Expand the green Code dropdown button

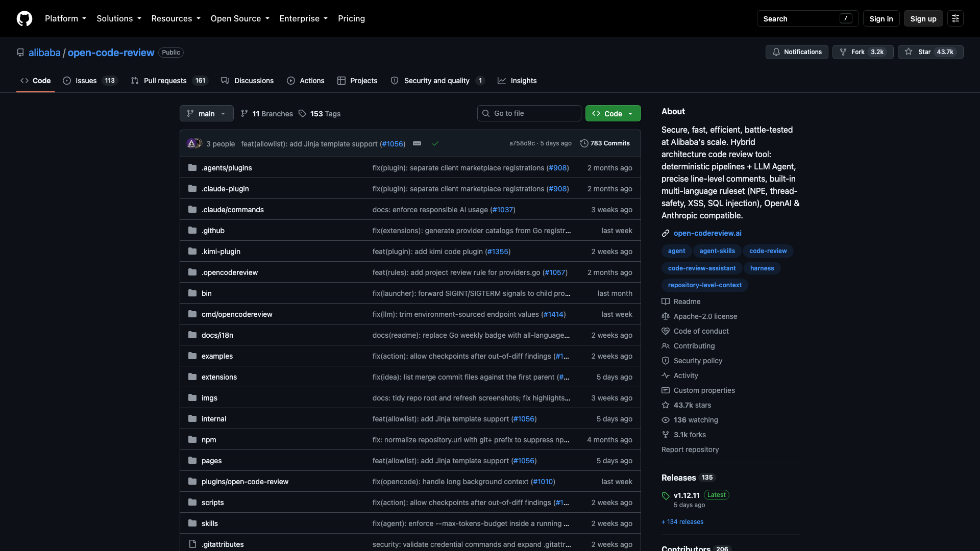pos(613,113)
